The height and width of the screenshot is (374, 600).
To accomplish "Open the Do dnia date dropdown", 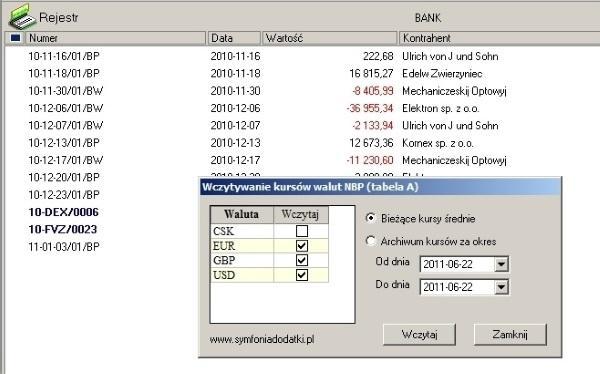I will click(x=501, y=287).
